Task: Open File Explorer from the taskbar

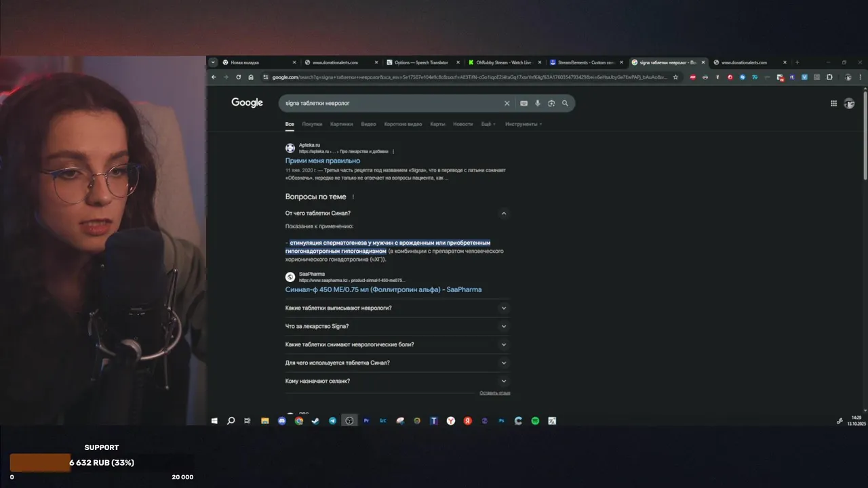Action: [x=265, y=421]
